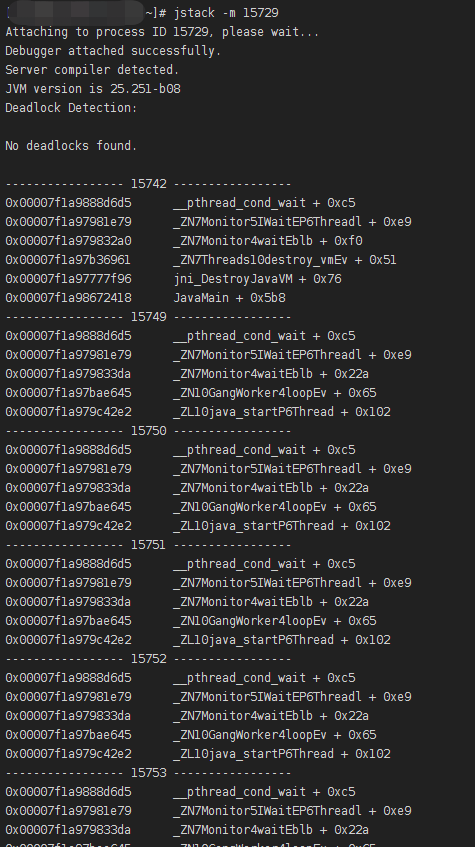Click the 'JavaMain + 0x5b8' frame

pyautogui.click(x=229, y=298)
